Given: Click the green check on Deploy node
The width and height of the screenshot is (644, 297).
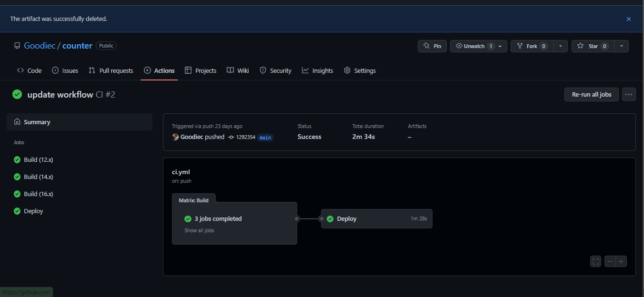Looking at the screenshot, I should 330,219.
